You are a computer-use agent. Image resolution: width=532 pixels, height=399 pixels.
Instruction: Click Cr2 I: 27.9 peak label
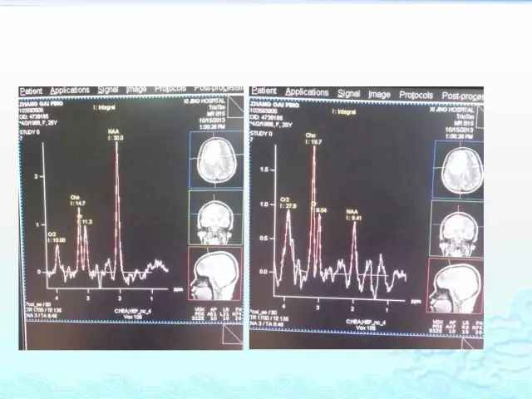pyautogui.click(x=288, y=203)
